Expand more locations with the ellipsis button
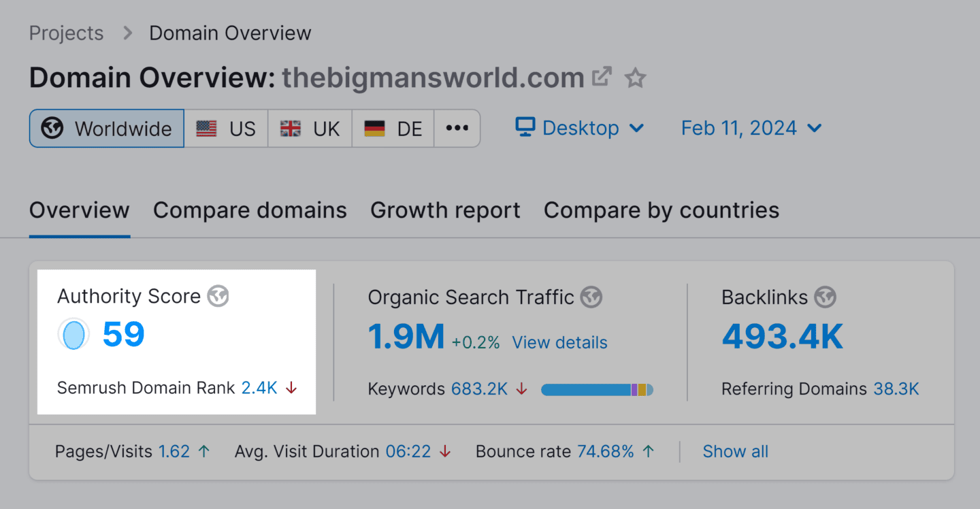The height and width of the screenshot is (509, 980). tap(457, 128)
